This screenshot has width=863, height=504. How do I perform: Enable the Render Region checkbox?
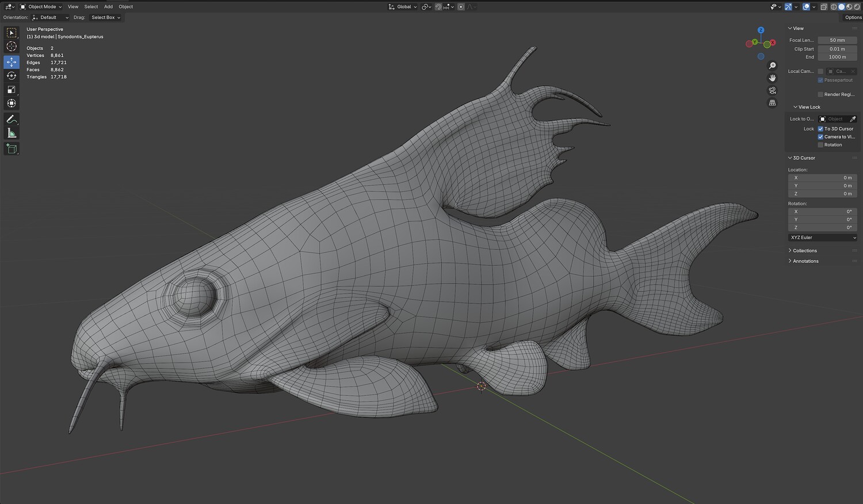820,94
